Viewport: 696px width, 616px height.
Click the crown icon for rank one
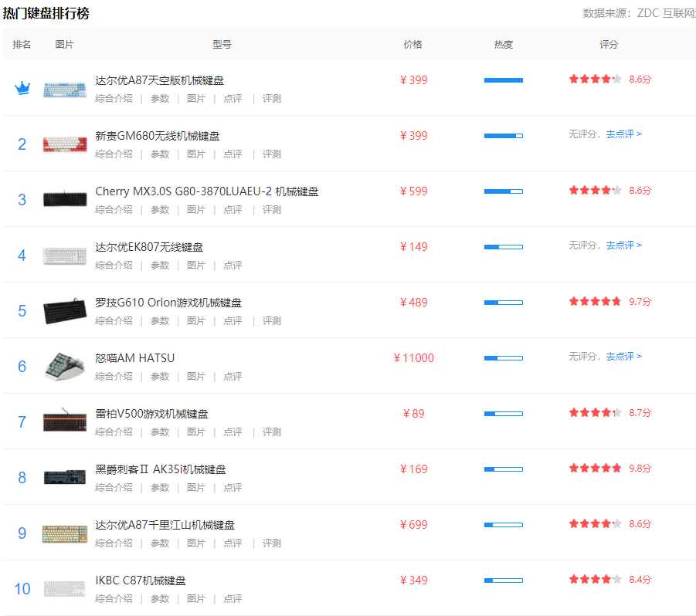(x=22, y=88)
